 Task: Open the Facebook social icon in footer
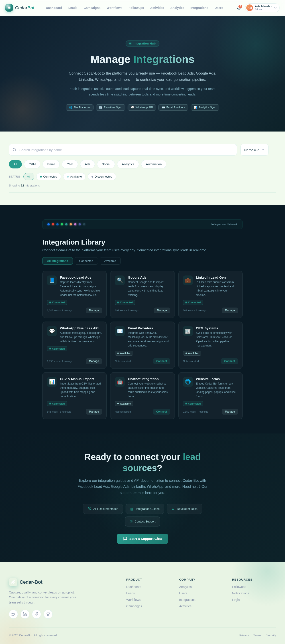(37, 614)
